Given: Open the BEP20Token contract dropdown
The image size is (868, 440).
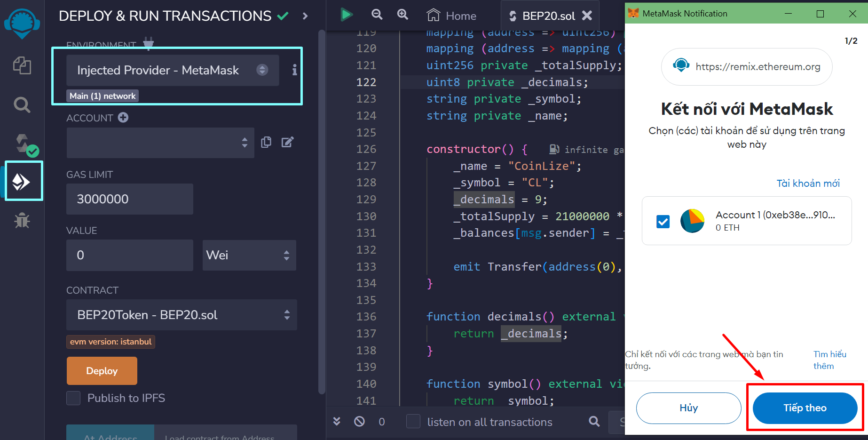Looking at the screenshot, I should point(181,315).
